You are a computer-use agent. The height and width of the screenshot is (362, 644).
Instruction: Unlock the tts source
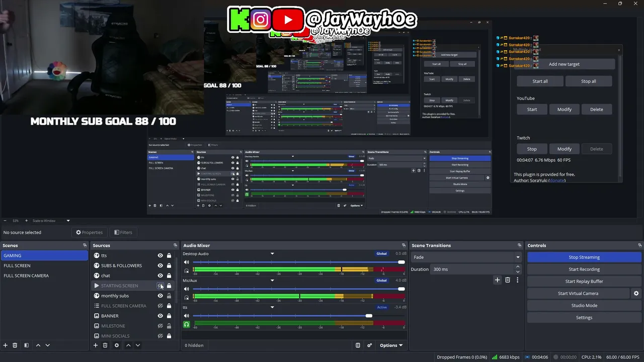click(x=169, y=255)
